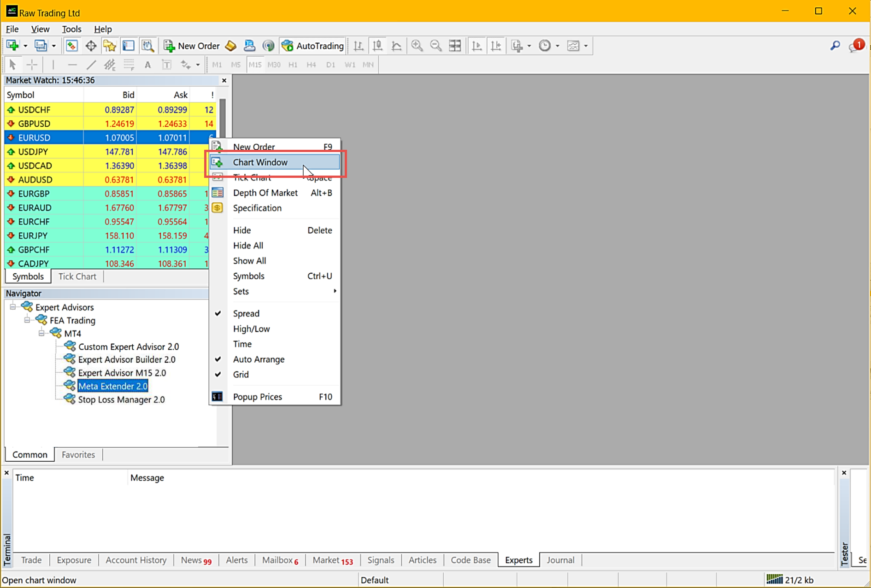This screenshot has width=871, height=588.
Task: Toggle the High/Low column option
Action: coord(275,329)
